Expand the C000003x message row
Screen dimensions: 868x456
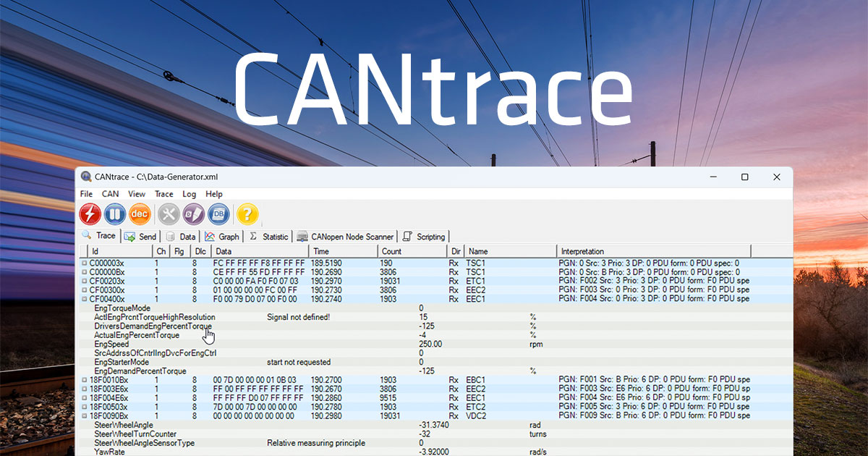pos(84,263)
